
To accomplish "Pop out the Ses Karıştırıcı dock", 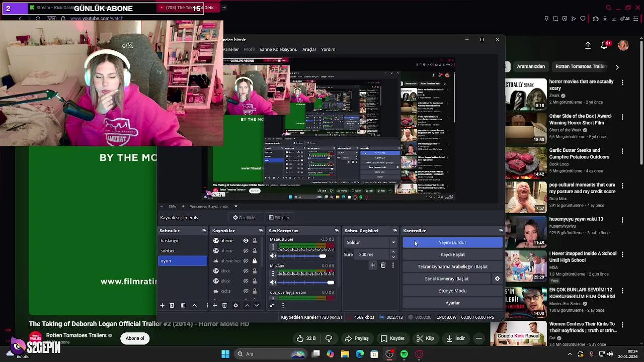I will [x=337, y=231].
